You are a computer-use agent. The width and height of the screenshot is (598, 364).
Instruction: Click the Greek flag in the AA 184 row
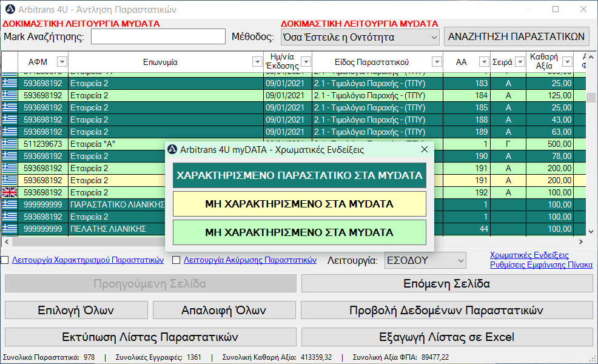[10, 95]
